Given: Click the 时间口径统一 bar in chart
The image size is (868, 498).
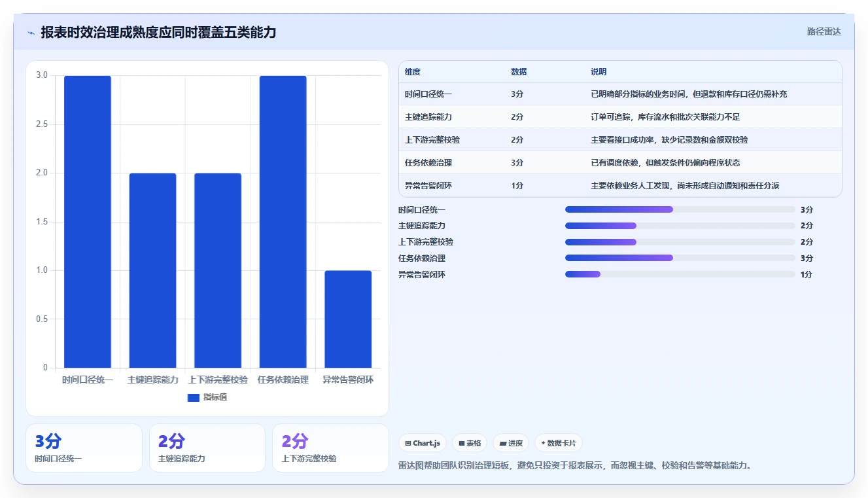Looking at the screenshot, I should pos(88,222).
